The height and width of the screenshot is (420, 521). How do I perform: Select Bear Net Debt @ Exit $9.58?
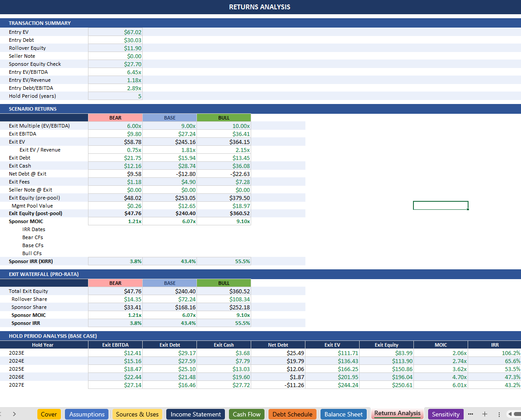(115, 174)
